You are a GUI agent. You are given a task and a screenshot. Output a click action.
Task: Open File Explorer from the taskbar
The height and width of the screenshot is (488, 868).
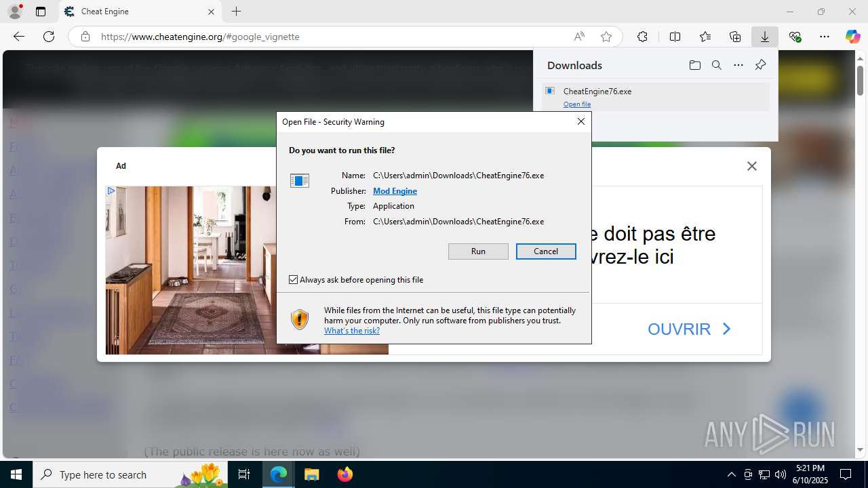(x=311, y=474)
